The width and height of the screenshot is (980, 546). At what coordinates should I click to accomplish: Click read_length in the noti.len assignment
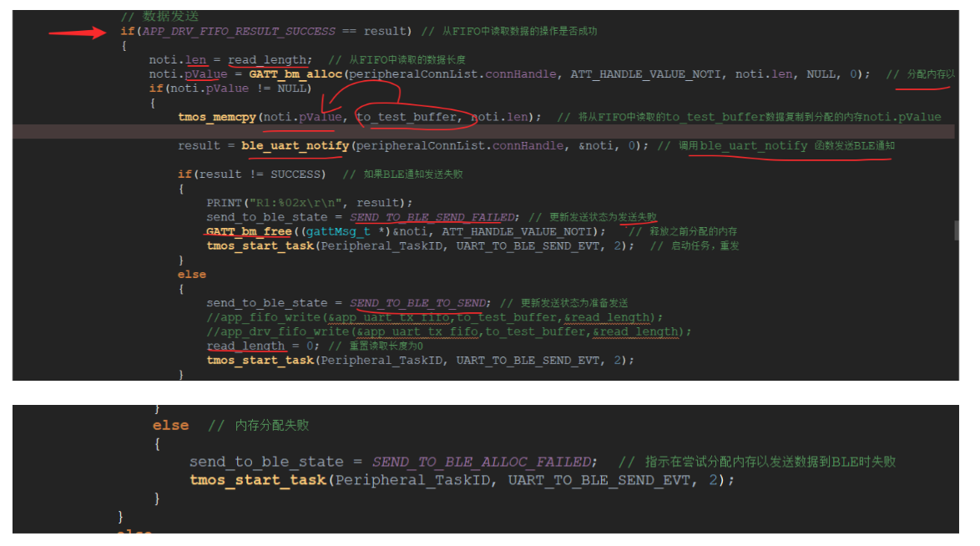[x=267, y=60]
